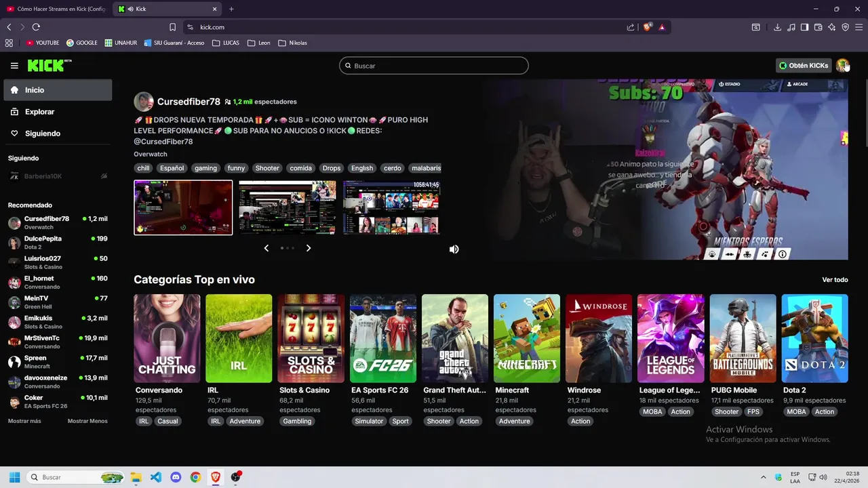Screen dimensions: 868x488
Task: Open the YOUTUBE bookmark
Action: [x=43, y=43]
